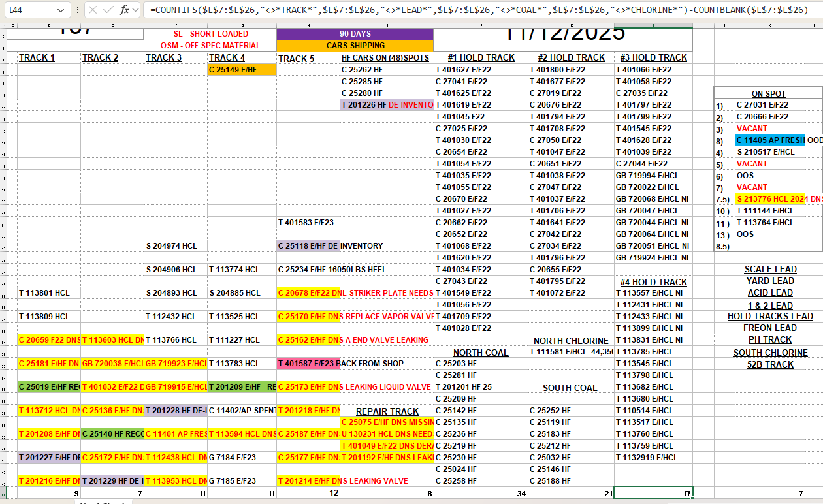Select purple cell T 201227 E/HF

pos(49,457)
